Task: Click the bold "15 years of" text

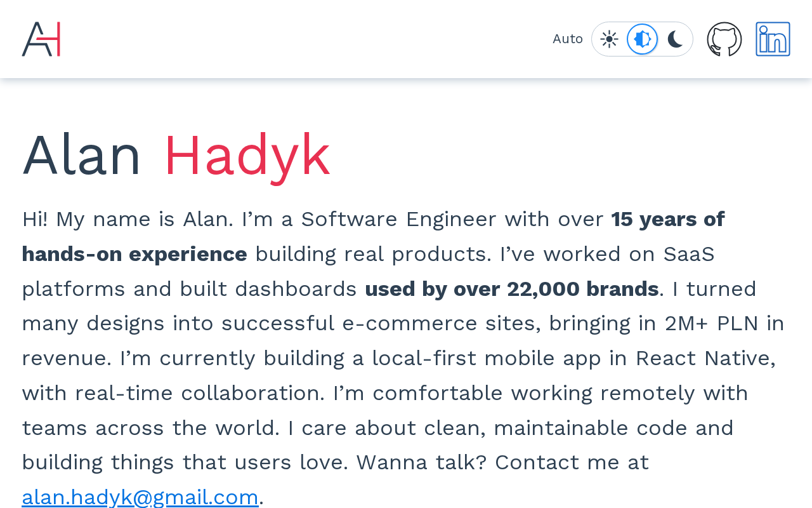Action: 667,219
